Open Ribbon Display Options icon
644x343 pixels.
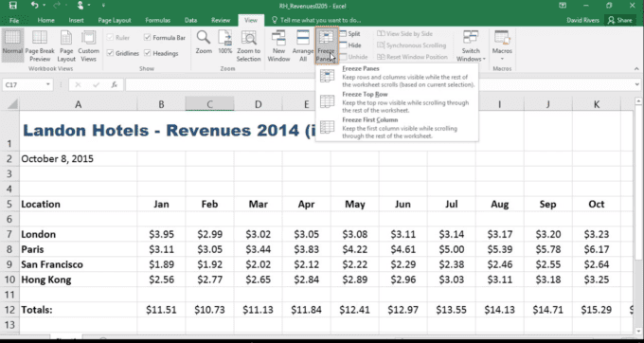tap(563, 6)
